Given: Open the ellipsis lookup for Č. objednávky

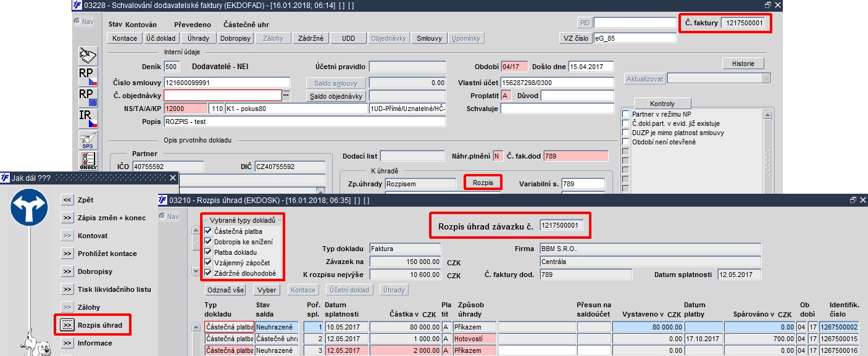Looking at the screenshot, I should tap(286, 96).
